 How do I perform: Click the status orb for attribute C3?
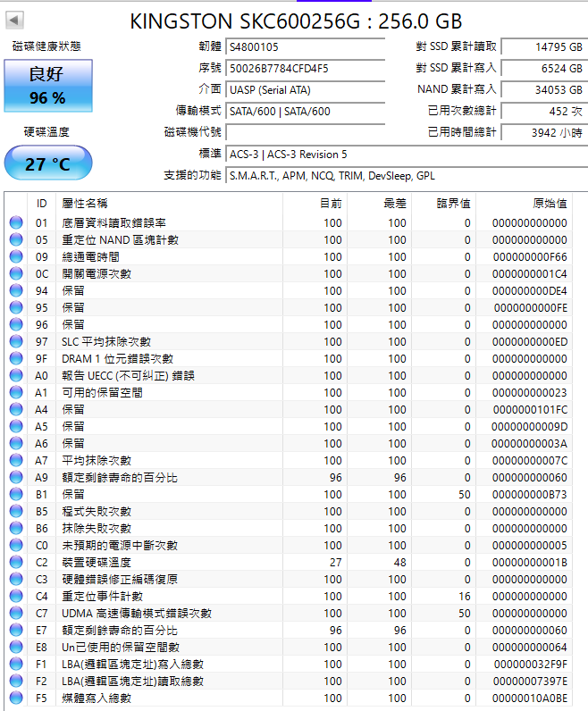[16, 579]
